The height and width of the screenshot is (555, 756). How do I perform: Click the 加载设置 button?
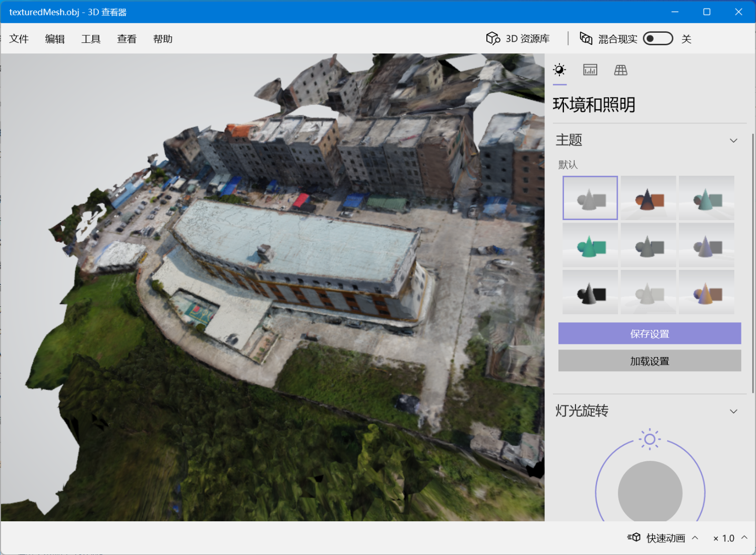[650, 361]
